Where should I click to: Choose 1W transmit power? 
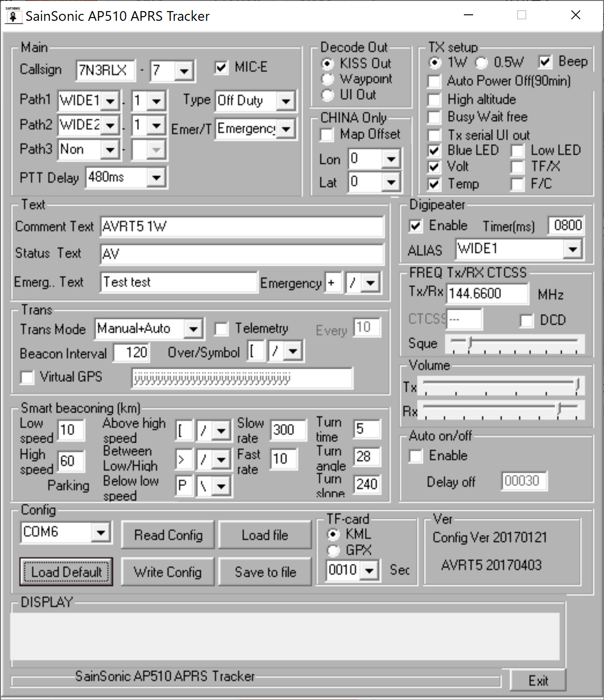435,62
